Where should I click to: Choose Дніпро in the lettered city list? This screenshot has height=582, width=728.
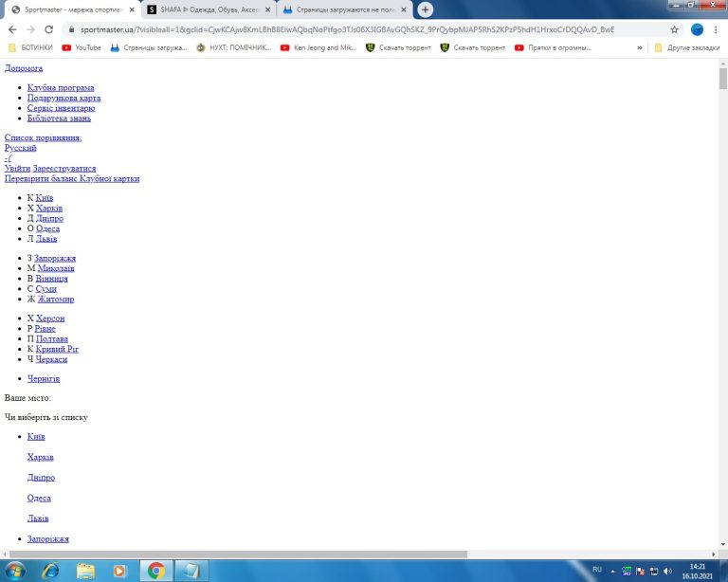point(49,219)
